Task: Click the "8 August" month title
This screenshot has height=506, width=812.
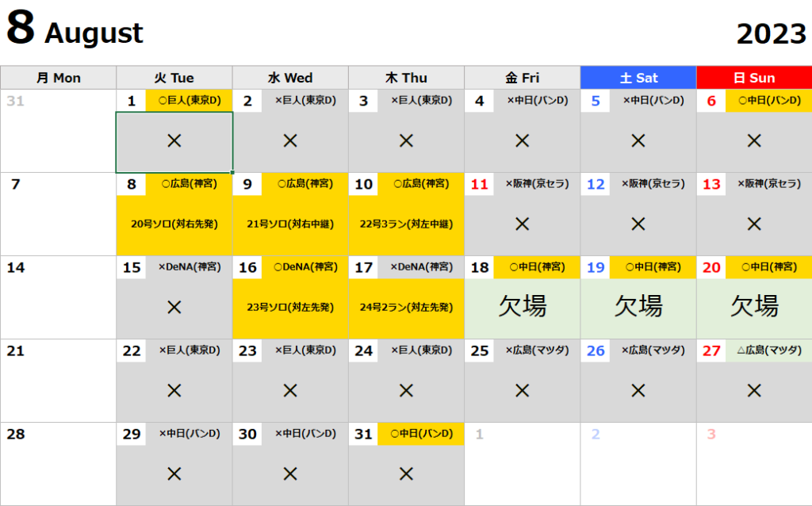Action: pos(75,30)
